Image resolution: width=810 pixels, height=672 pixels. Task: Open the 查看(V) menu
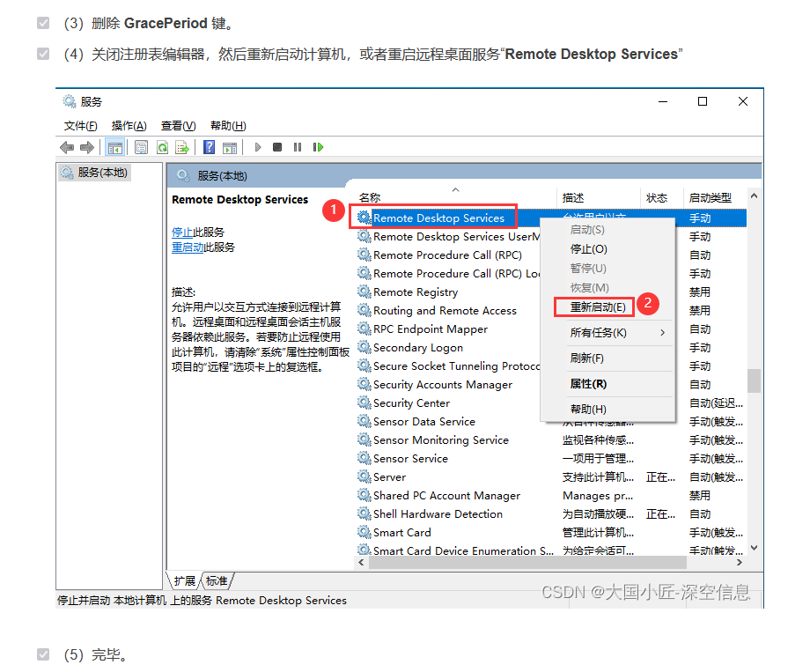click(x=178, y=126)
